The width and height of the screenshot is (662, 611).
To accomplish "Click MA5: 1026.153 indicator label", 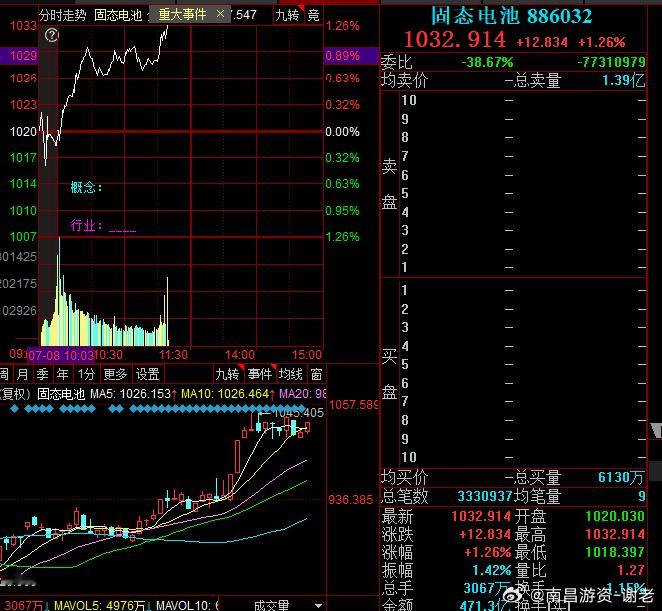I will pyautogui.click(x=133, y=394).
